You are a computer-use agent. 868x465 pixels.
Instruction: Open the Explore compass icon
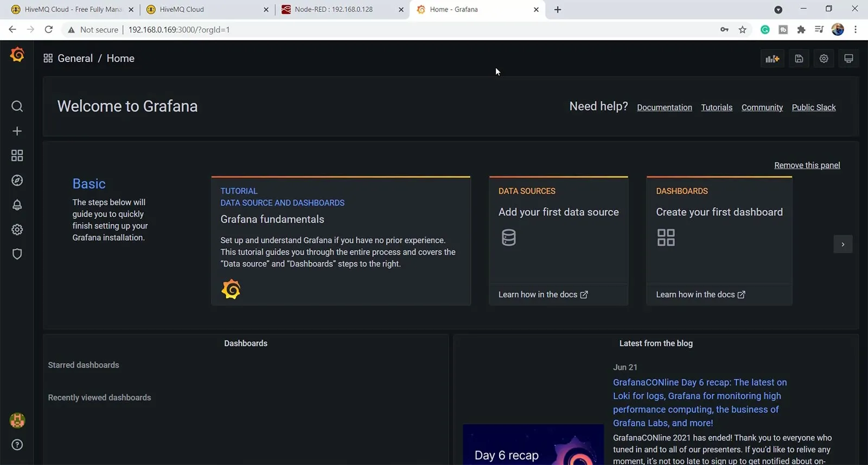[17, 180]
